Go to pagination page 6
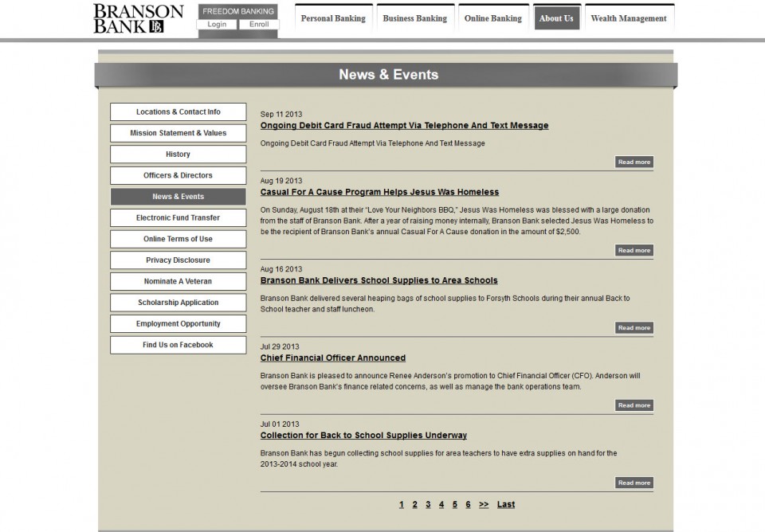This screenshot has width=765, height=532. [468, 505]
